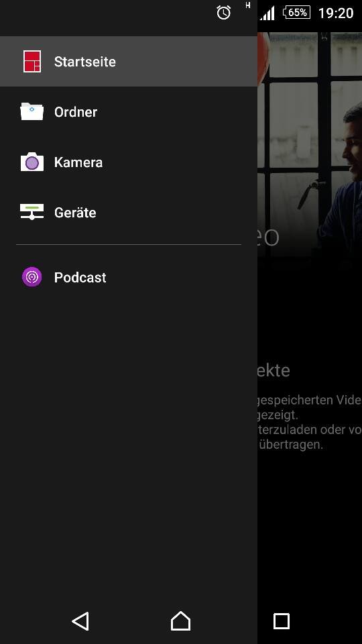This screenshot has height=644, width=362.
Task: Tap the Android back triangle button
Action: 80,621
